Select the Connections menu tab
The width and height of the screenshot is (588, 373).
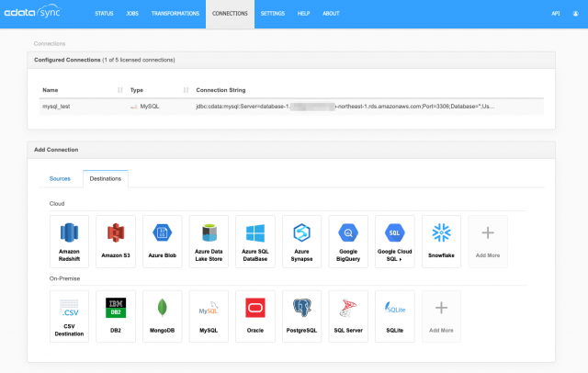[230, 14]
